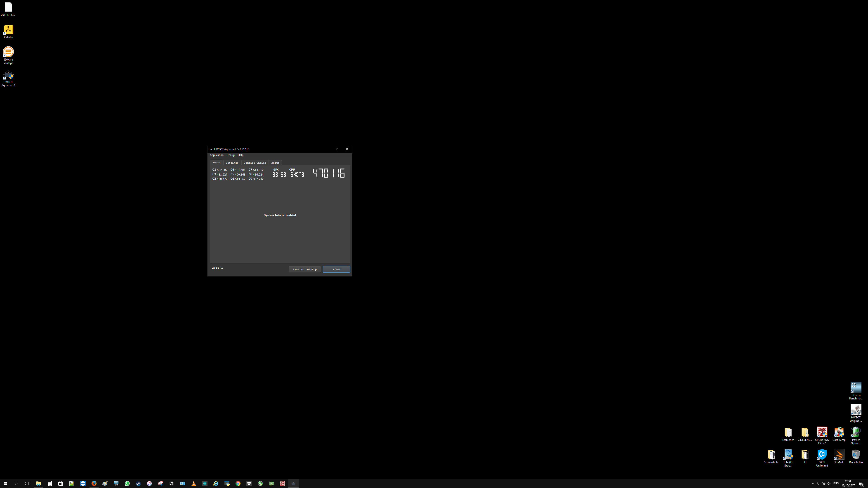
Task: Open the HWBOT Unigine desktop shortcut
Action: click(x=856, y=413)
